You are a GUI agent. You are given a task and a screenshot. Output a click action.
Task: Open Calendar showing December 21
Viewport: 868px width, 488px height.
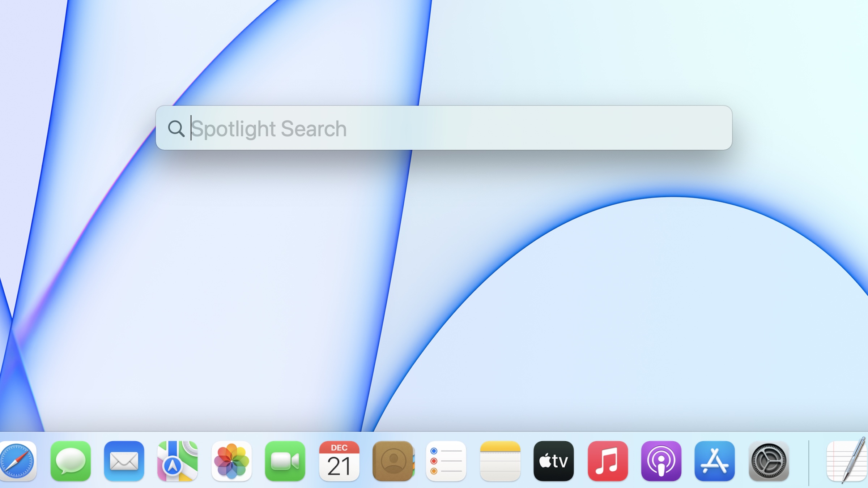339,461
